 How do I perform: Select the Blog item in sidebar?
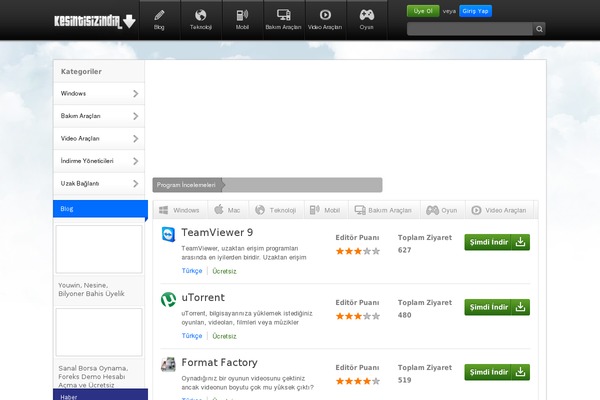pyautogui.click(x=100, y=209)
